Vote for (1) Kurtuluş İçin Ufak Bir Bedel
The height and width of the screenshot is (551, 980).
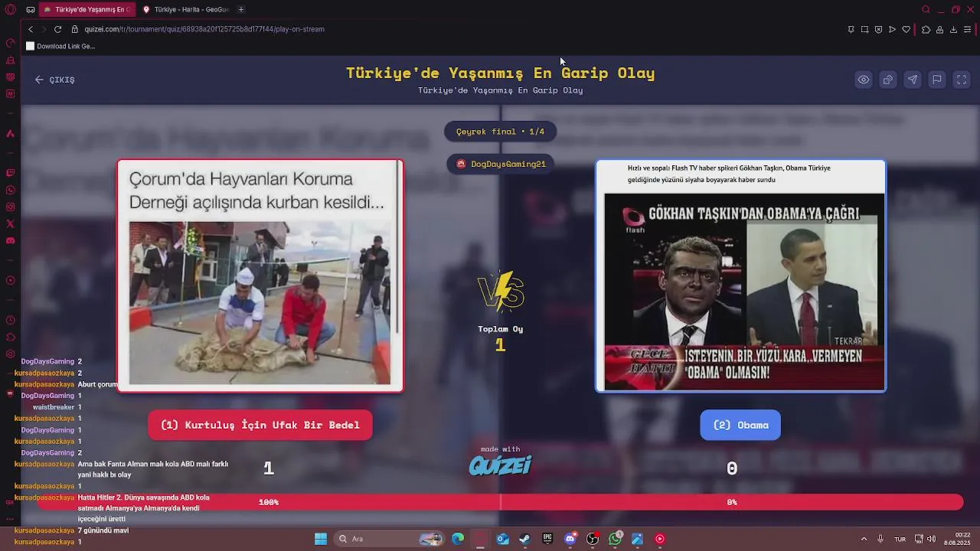pyautogui.click(x=260, y=425)
